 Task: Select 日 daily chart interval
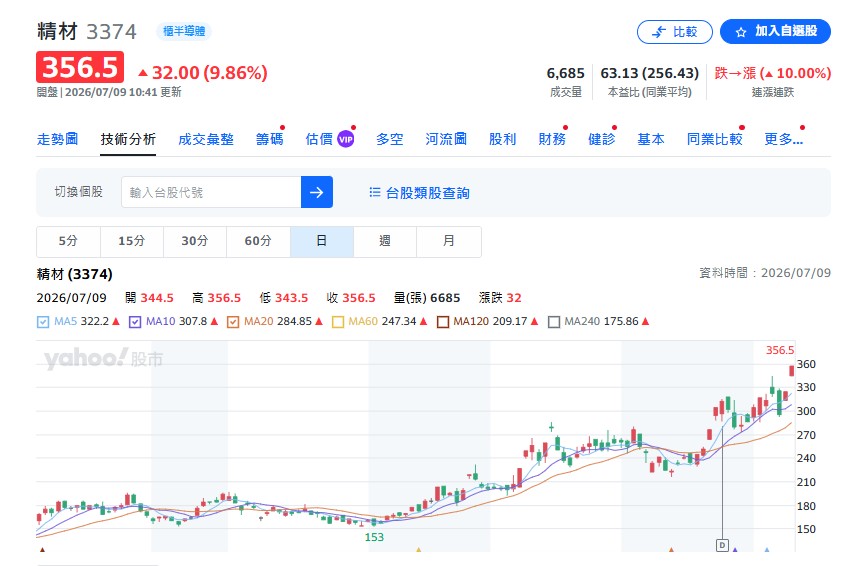pos(322,241)
